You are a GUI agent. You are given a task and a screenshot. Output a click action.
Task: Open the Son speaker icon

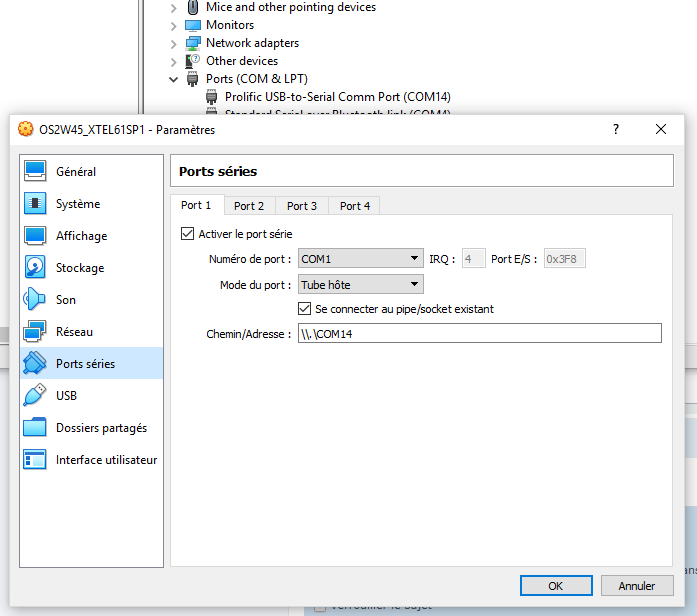click(x=35, y=300)
